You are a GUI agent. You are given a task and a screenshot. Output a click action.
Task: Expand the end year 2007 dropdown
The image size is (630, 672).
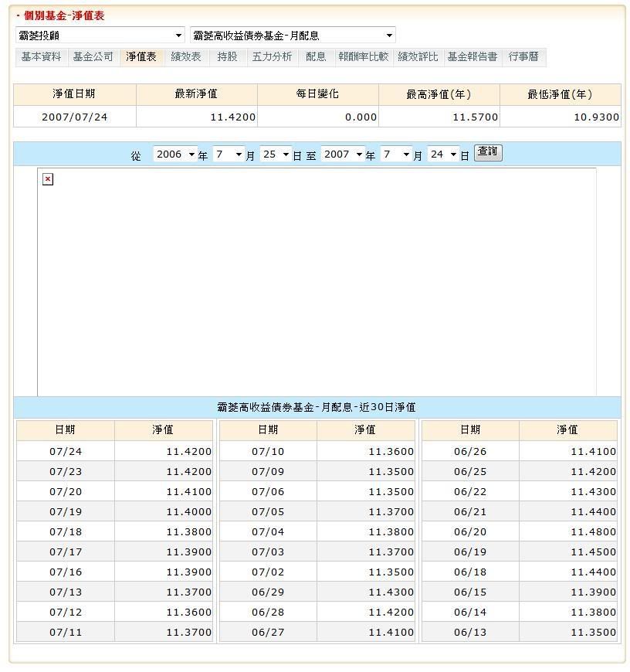click(343, 154)
